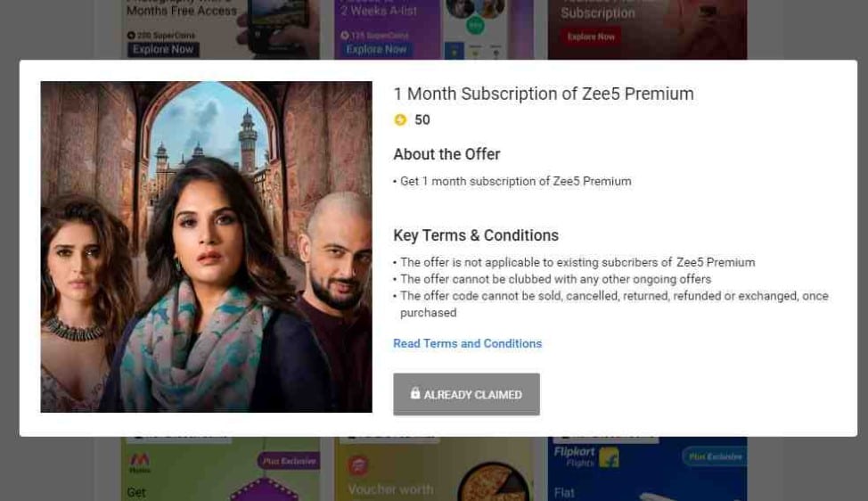Click the Key Terms & Conditions heading
The width and height of the screenshot is (868, 501).
pos(476,235)
